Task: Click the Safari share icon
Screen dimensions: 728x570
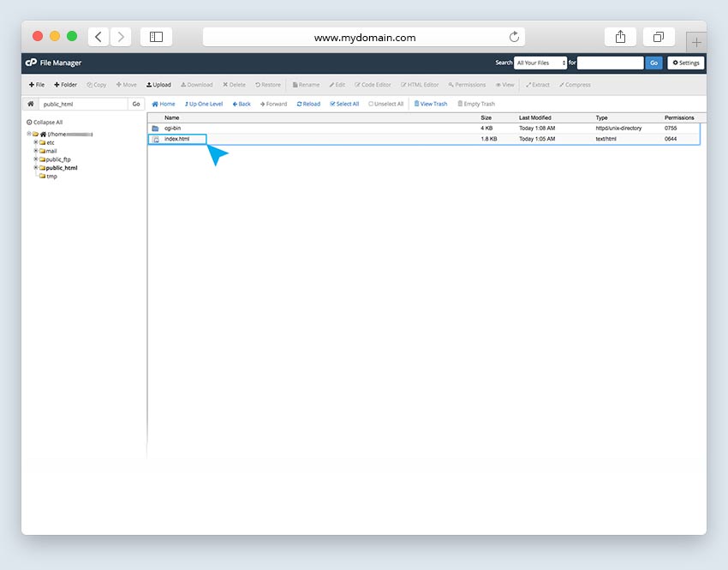Action: (x=620, y=37)
